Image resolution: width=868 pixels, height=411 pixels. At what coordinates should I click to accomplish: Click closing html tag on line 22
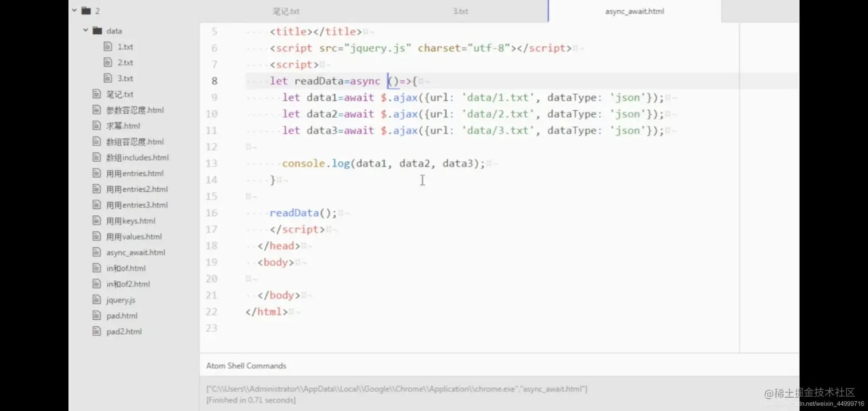pos(267,312)
